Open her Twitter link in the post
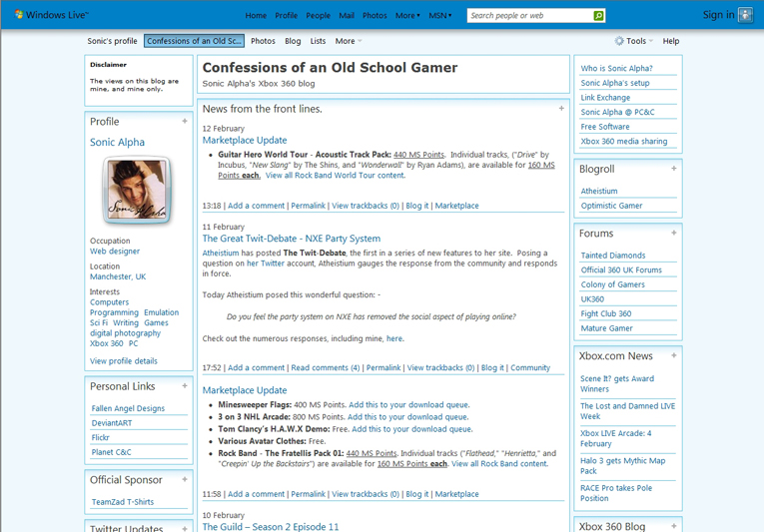764x532 pixels. click(x=265, y=264)
